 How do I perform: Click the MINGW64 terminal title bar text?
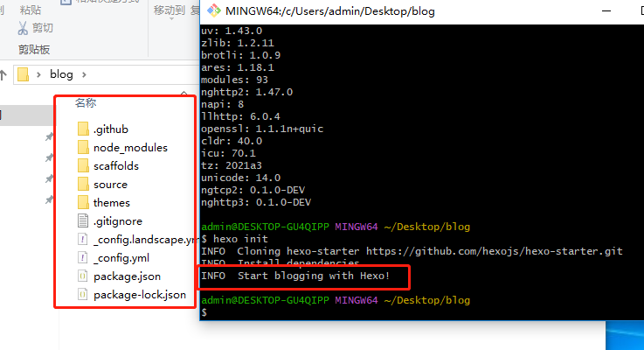click(330, 11)
